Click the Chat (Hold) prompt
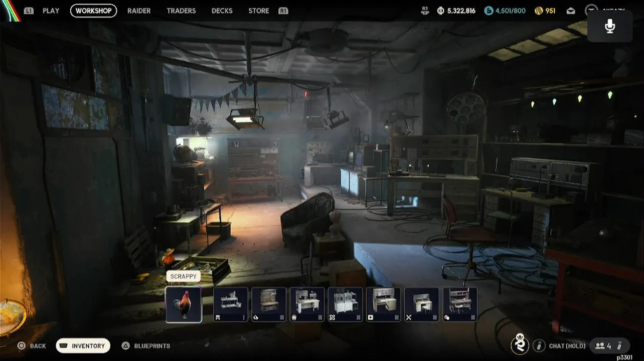644x361 pixels. 567,346
